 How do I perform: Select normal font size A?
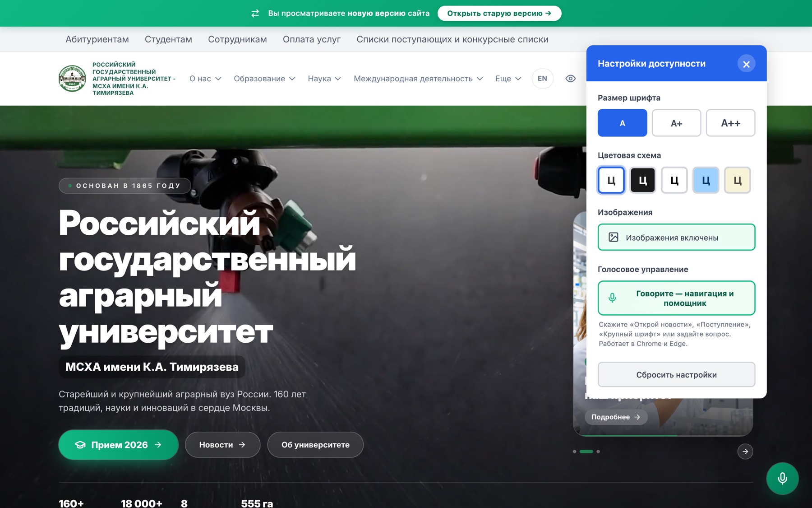click(x=622, y=123)
